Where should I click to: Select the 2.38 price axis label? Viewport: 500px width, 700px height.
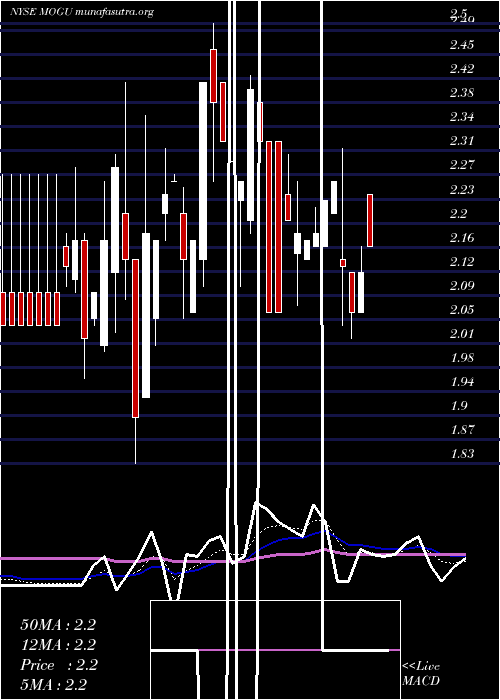pos(462,93)
